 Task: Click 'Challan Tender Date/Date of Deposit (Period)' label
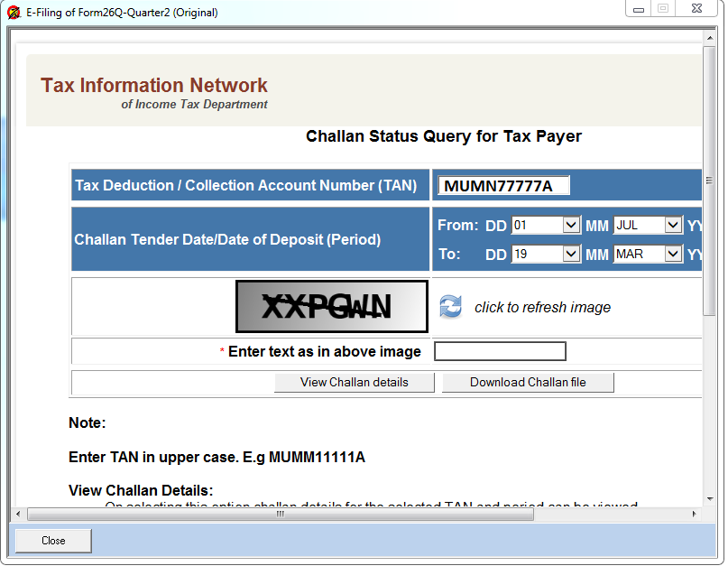[x=227, y=240]
